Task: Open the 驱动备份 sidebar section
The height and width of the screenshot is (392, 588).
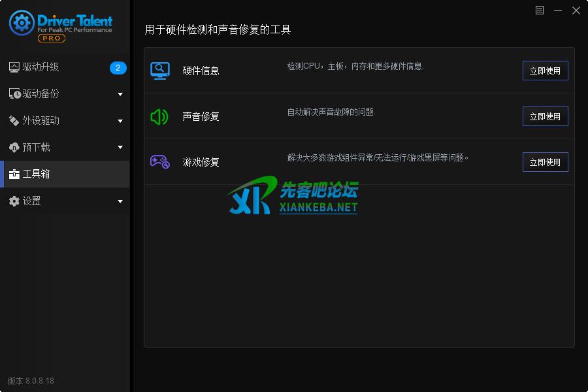Action: 41,94
